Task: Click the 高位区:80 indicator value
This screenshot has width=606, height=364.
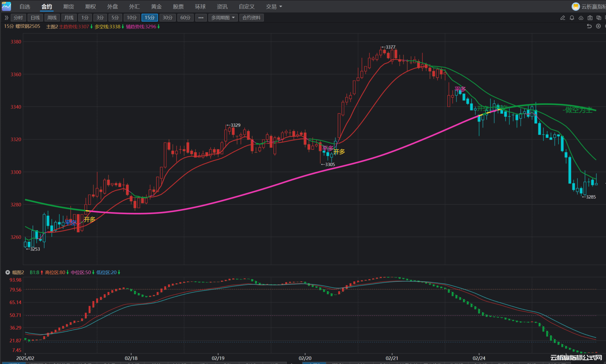Action: click(x=55, y=272)
